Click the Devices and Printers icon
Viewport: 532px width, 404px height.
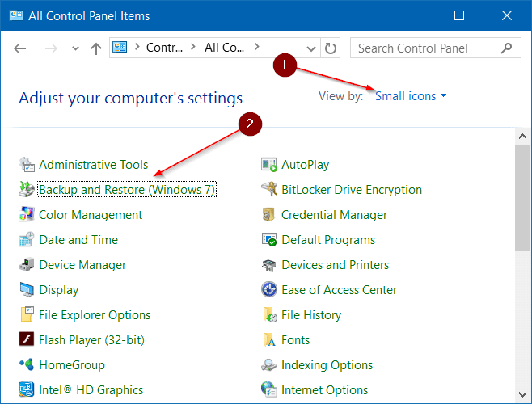coord(269,264)
